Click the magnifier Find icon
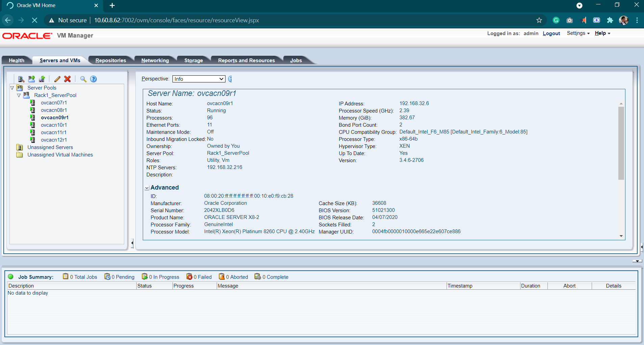This screenshot has height=345, width=644. pyautogui.click(x=83, y=79)
